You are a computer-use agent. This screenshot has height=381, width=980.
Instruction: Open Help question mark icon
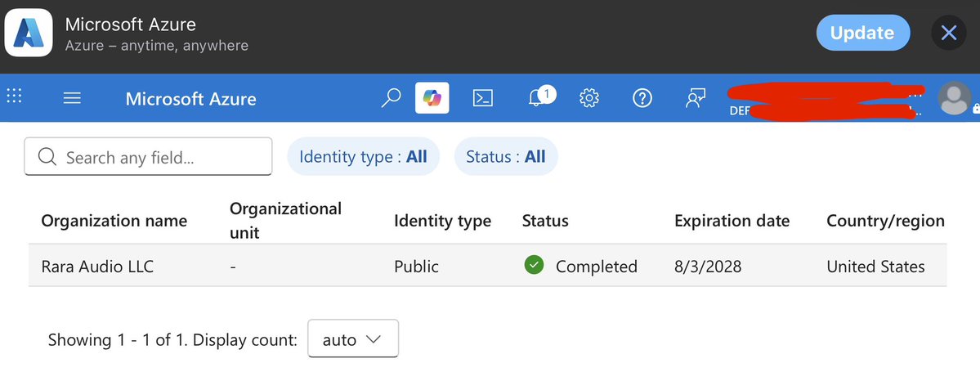pos(642,98)
